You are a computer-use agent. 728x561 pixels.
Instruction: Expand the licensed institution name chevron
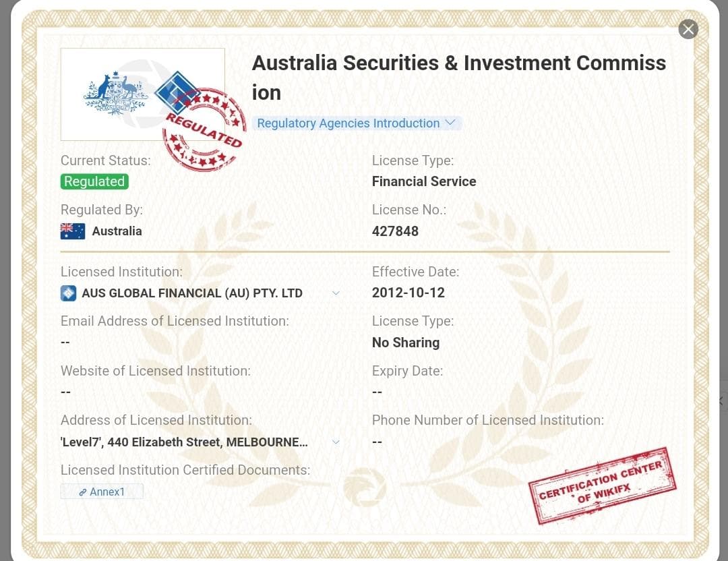click(336, 293)
